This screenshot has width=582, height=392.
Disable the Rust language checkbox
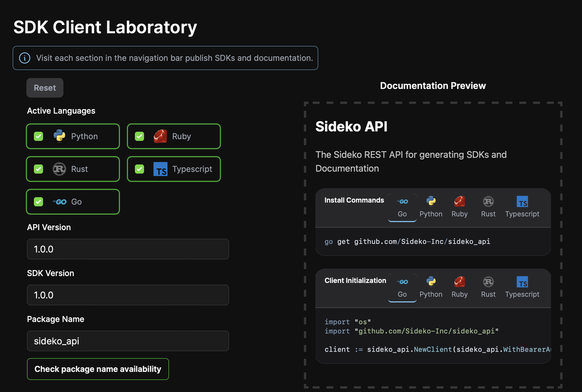point(39,169)
